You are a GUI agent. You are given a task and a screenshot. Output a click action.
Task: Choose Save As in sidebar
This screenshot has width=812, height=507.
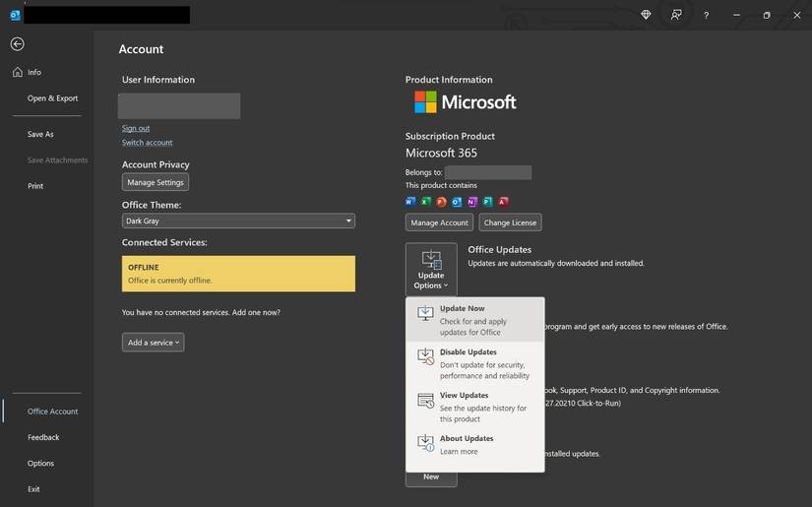[x=40, y=134]
